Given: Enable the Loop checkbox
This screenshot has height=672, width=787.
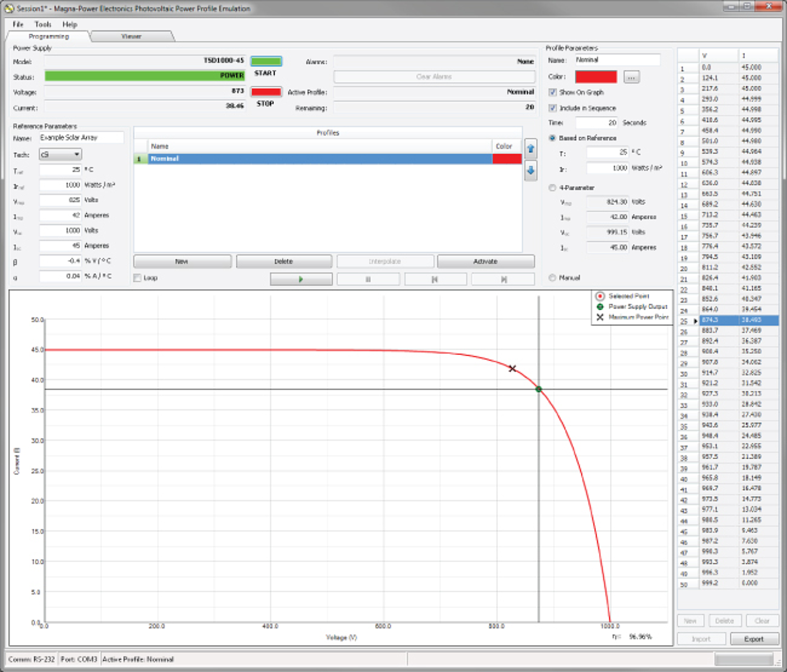Looking at the screenshot, I should [137, 278].
